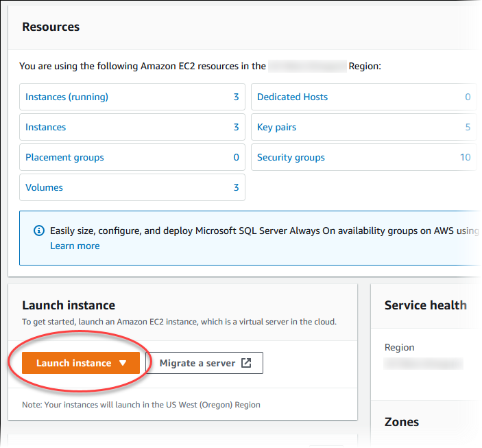
Task: Click the count 0 beside Dedicated Hosts
Action: pyautogui.click(x=468, y=97)
